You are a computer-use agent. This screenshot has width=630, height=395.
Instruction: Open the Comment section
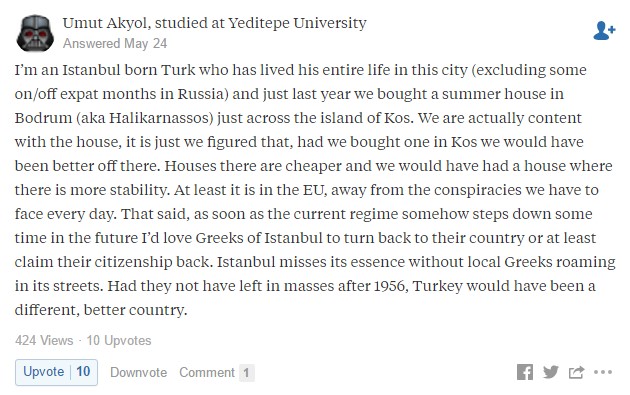[207, 372]
